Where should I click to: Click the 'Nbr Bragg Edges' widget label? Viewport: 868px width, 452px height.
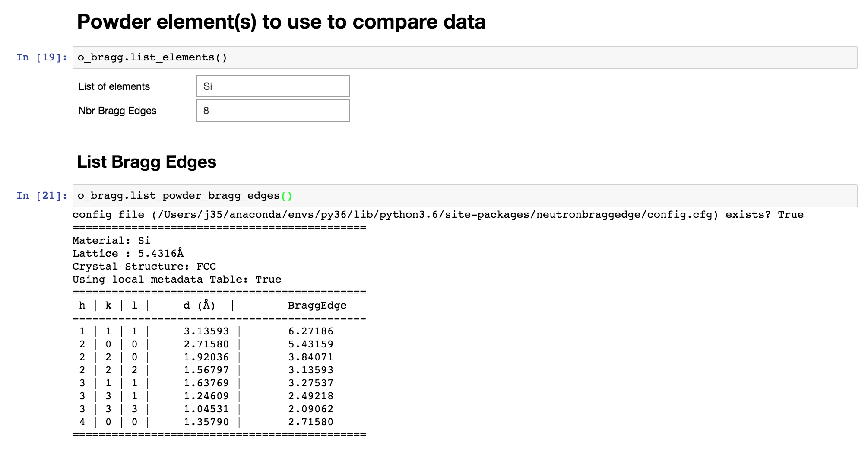pos(117,111)
